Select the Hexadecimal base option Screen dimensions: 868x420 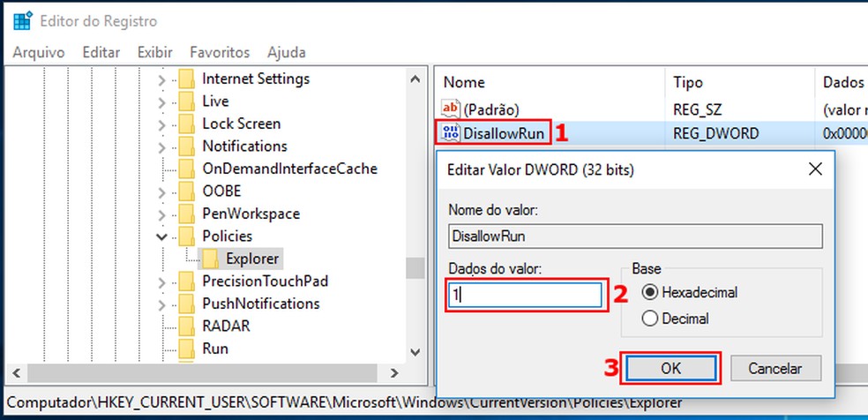click(650, 292)
